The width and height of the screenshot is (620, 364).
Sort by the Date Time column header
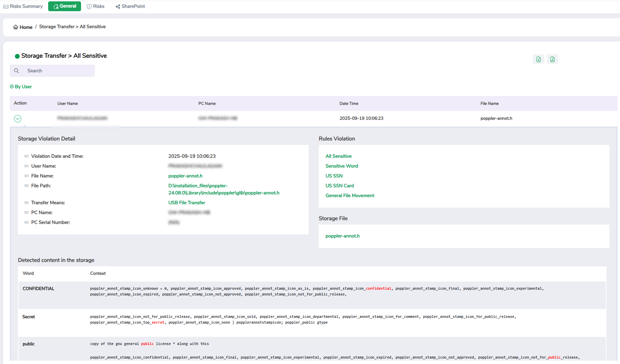pos(349,103)
